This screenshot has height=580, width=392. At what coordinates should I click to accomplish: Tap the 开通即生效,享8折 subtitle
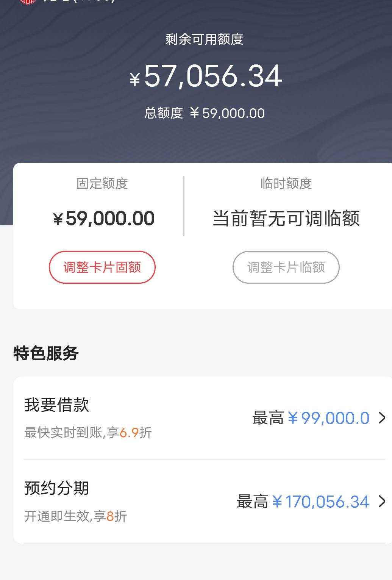click(x=76, y=516)
